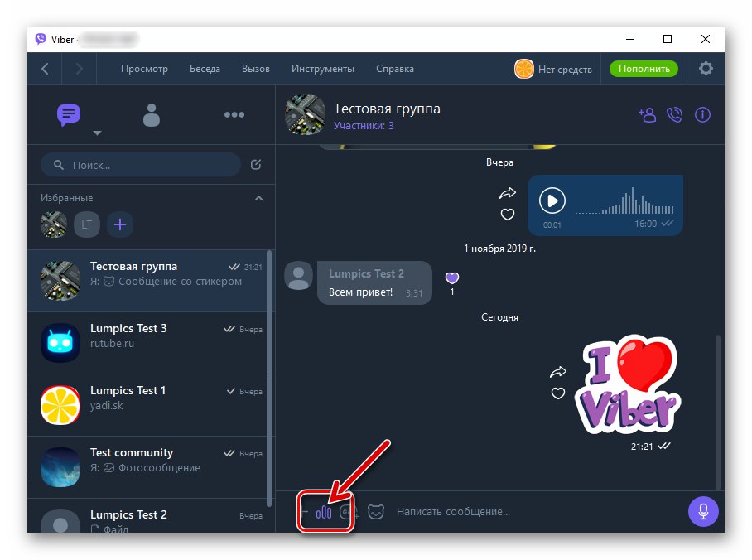Viewport: 752px width, 560px height.
Task: Open chat info icon
Action: pos(702,114)
